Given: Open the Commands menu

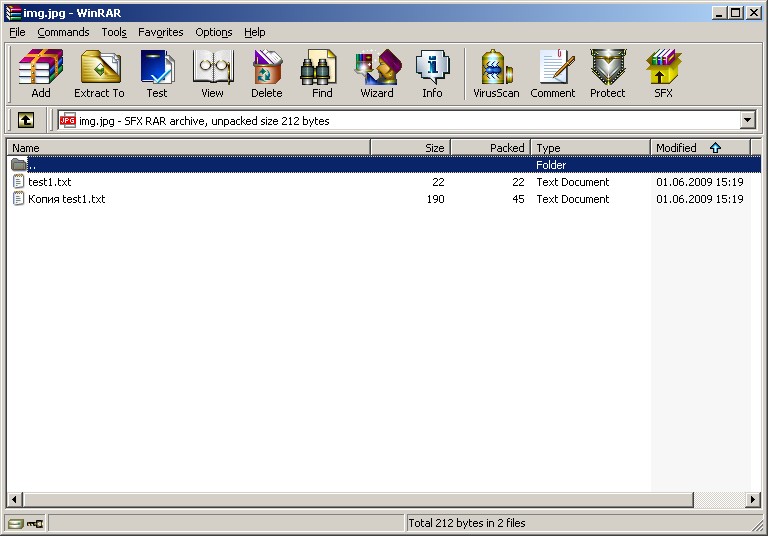Looking at the screenshot, I should tap(63, 32).
